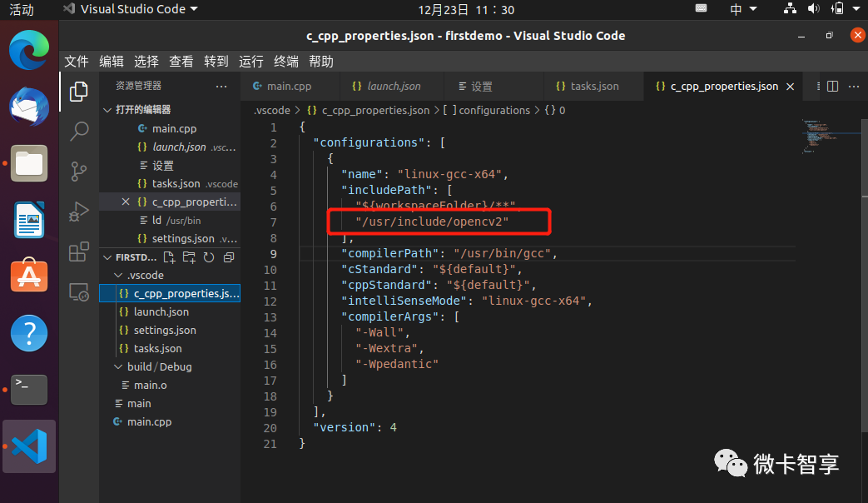Open editor more actions ellipsis menu
The height and width of the screenshot is (503, 868).
[854, 87]
